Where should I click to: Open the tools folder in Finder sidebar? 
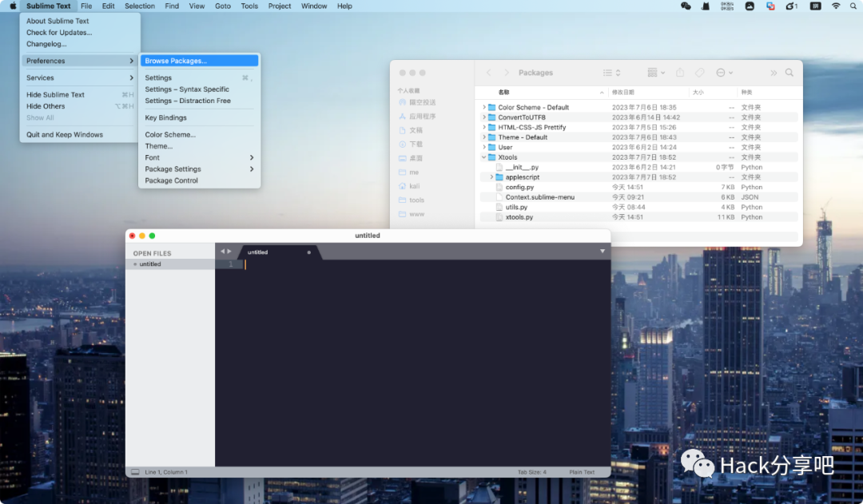tap(412, 200)
